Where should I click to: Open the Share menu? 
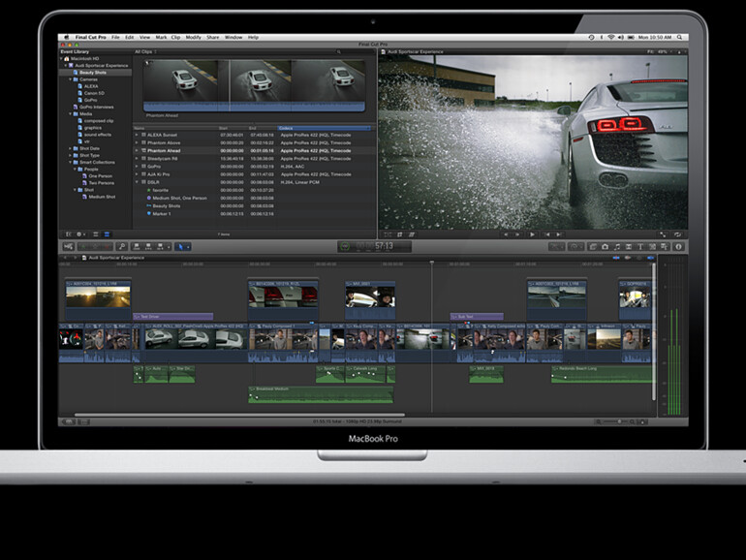pos(215,37)
